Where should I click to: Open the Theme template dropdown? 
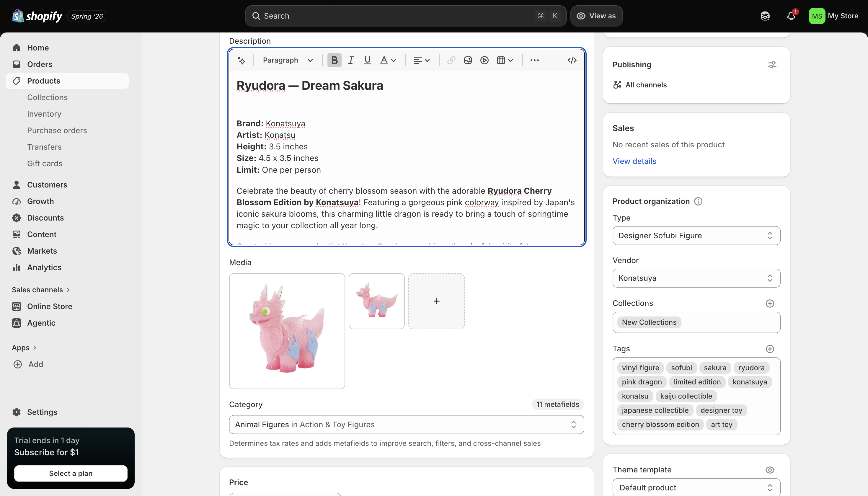tap(696, 487)
